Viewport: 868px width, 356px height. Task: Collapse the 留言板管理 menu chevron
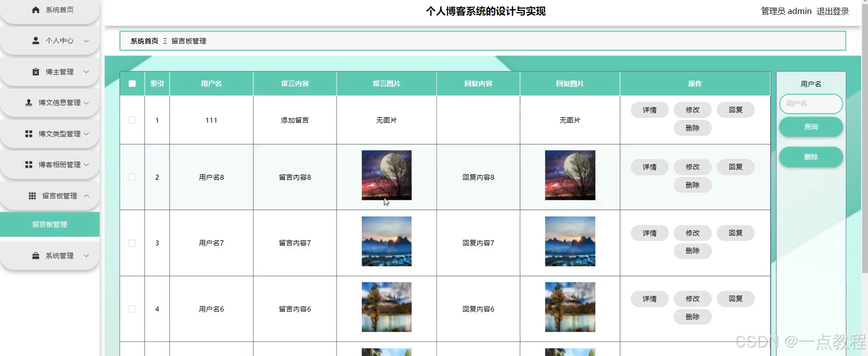point(86,196)
